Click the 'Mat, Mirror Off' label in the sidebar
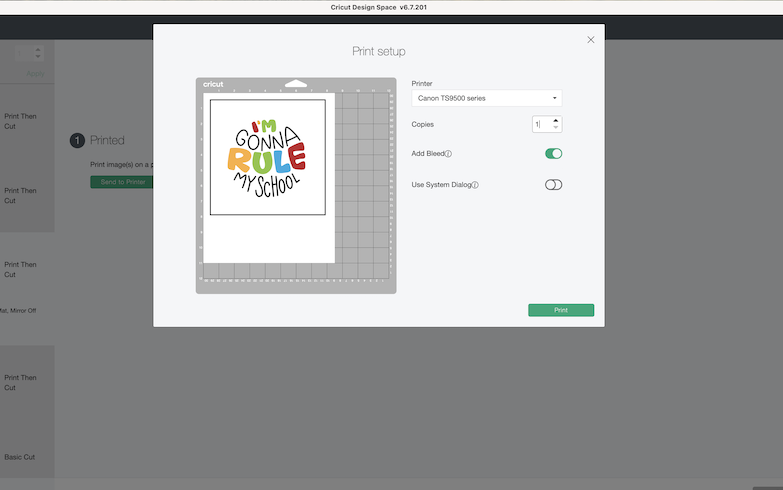Image resolution: width=783 pixels, height=490 pixels. pyautogui.click(x=18, y=311)
